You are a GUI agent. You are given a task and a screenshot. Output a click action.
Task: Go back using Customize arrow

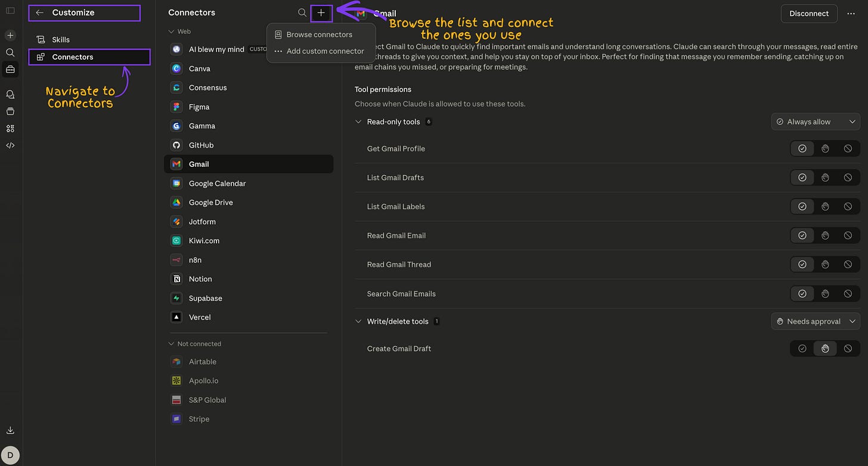tap(39, 13)
